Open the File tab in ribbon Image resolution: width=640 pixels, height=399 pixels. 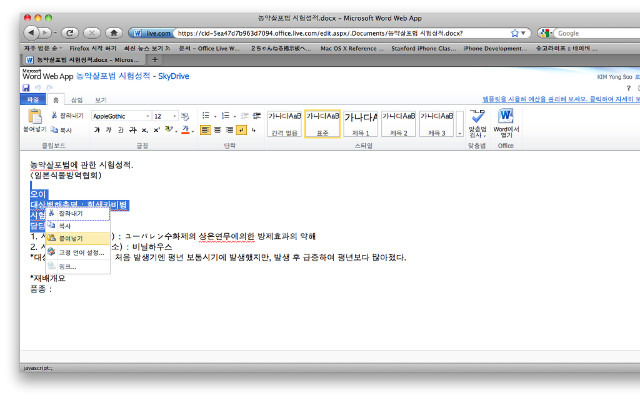coord(33,100)
